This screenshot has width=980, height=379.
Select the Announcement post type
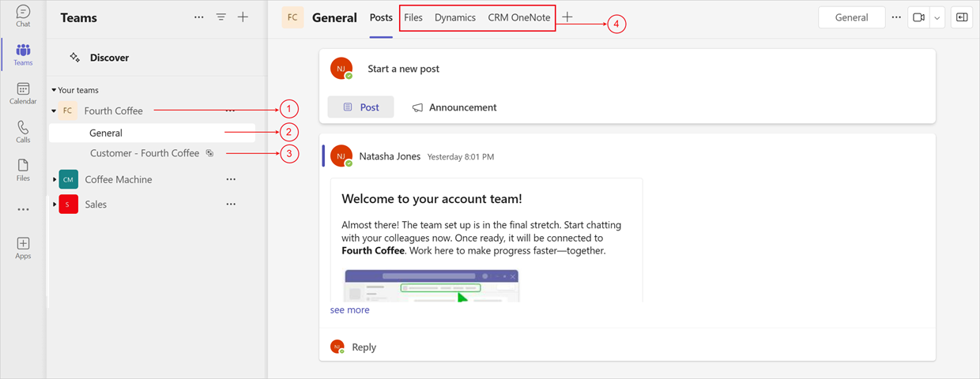(454, 107)
